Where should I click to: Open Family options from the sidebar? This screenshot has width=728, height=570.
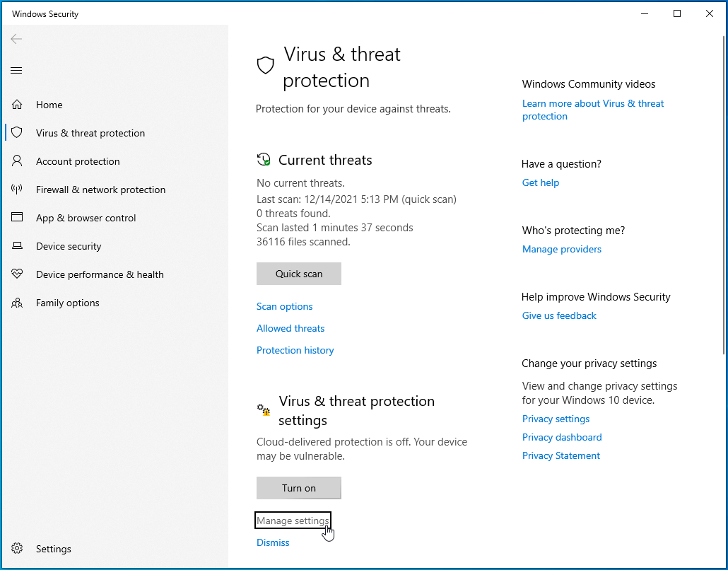point(67,302)
